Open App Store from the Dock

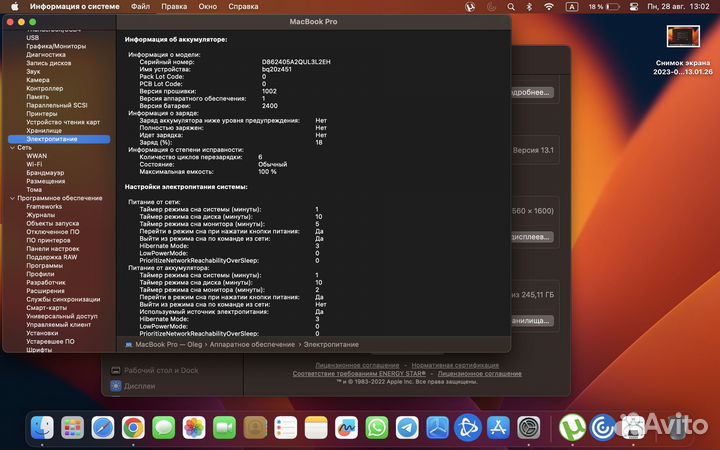coord(498,428)
